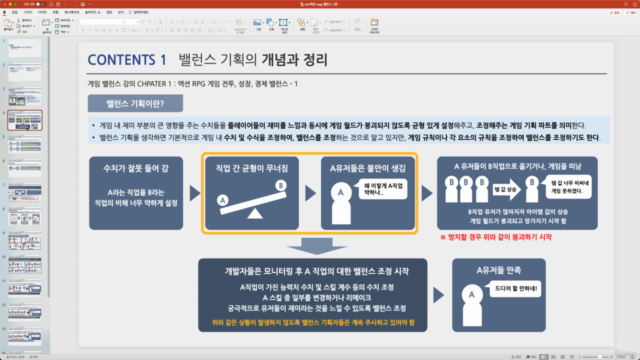Screen dimensions: 640x360
Task: Open the 슬라이드 쇼 ribbon tab
Action: pyautogui.click(x=93, y=12)
